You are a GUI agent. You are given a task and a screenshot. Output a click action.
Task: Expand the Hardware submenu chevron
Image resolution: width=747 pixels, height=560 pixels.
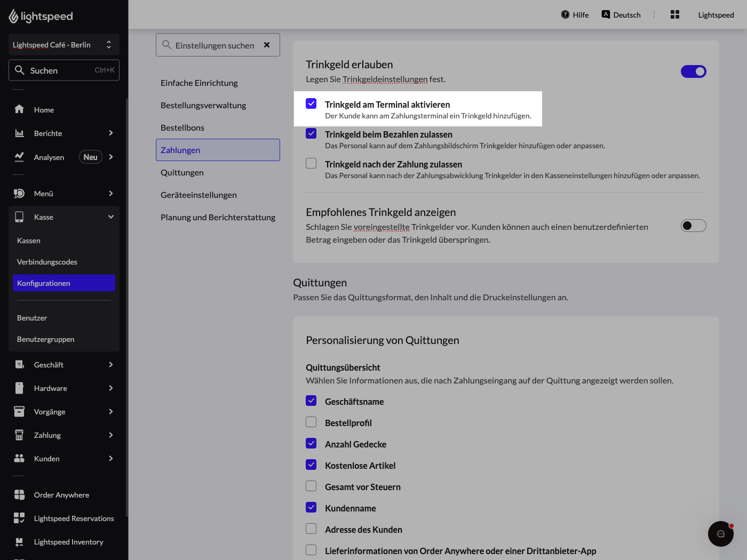(111, 388)
